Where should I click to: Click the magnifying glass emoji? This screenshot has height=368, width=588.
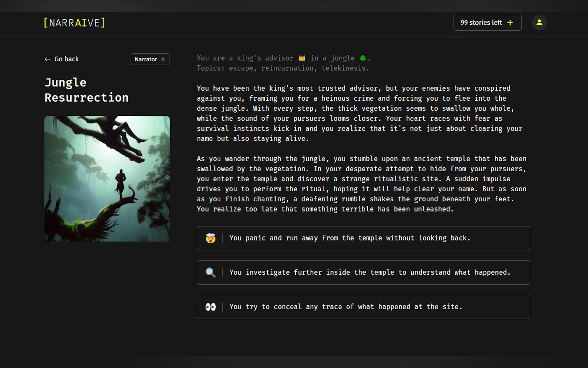[210, 272]
